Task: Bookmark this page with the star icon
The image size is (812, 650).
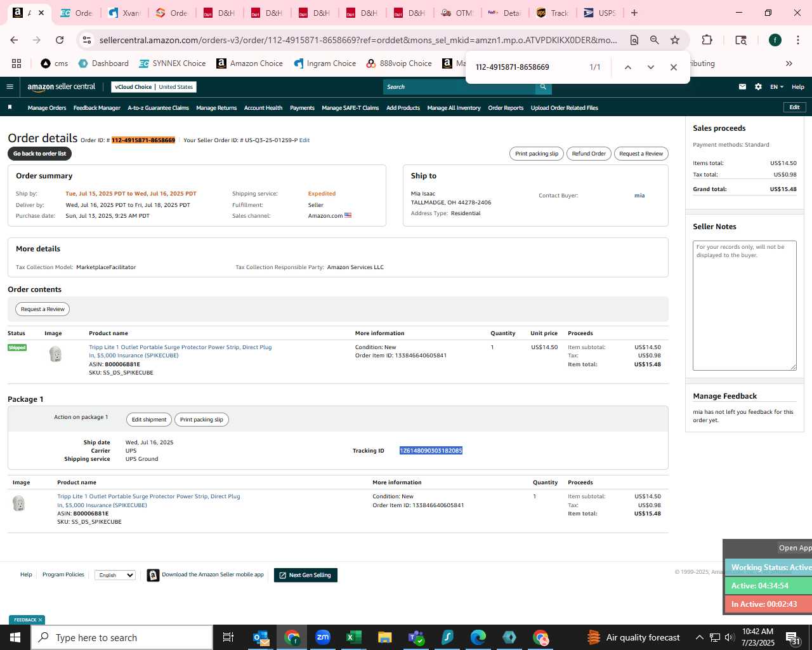Action: pos(675,40)
